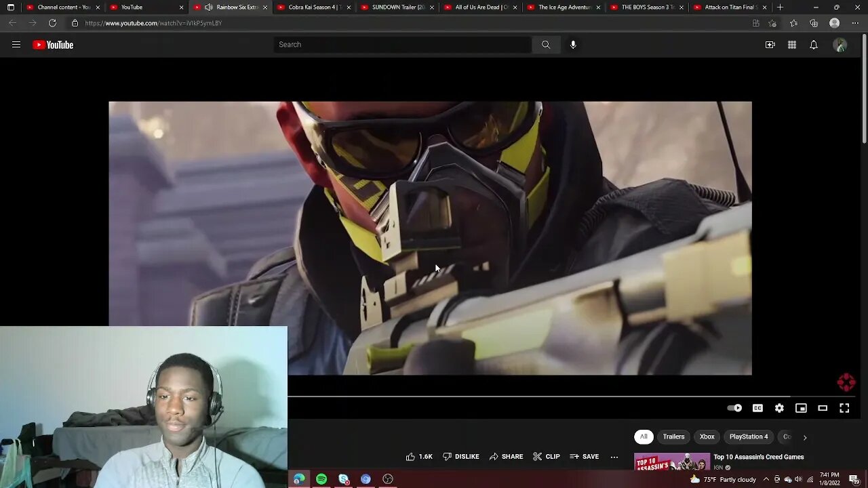View site info via the lock icon
This screenshot has height=488, width=868.
point(75,23)
